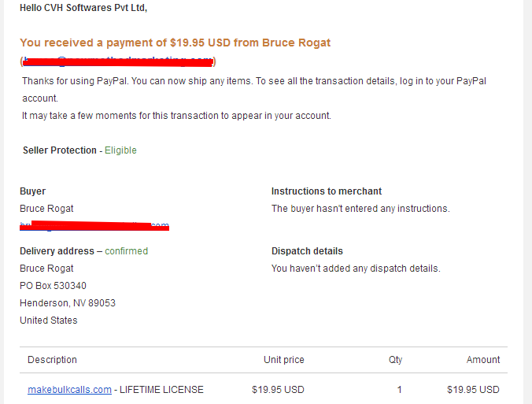Click the Description column header

(52, 360)
